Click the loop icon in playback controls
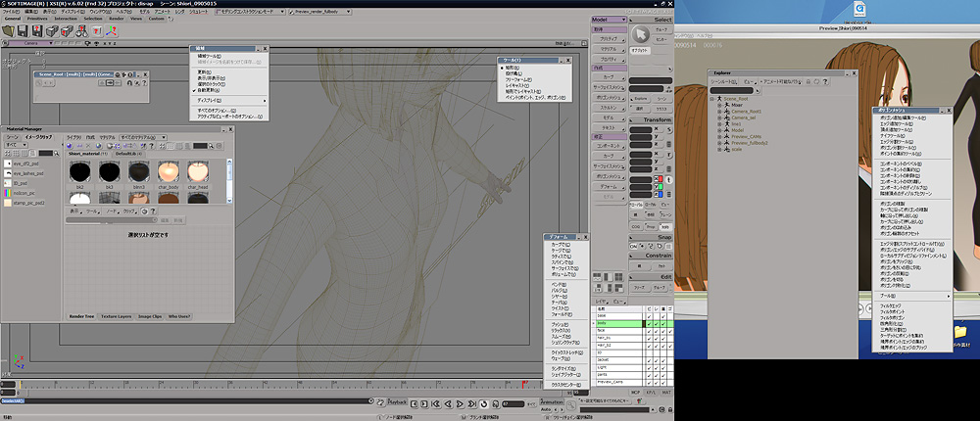Viewport: 980px width, 421px height. point(484,404)
